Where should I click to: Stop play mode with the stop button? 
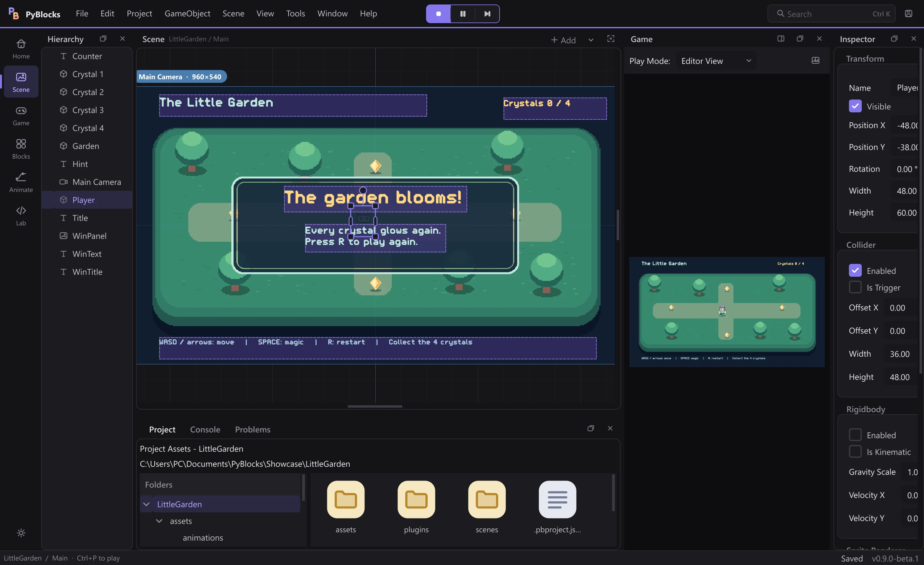(x=438, y=14)
